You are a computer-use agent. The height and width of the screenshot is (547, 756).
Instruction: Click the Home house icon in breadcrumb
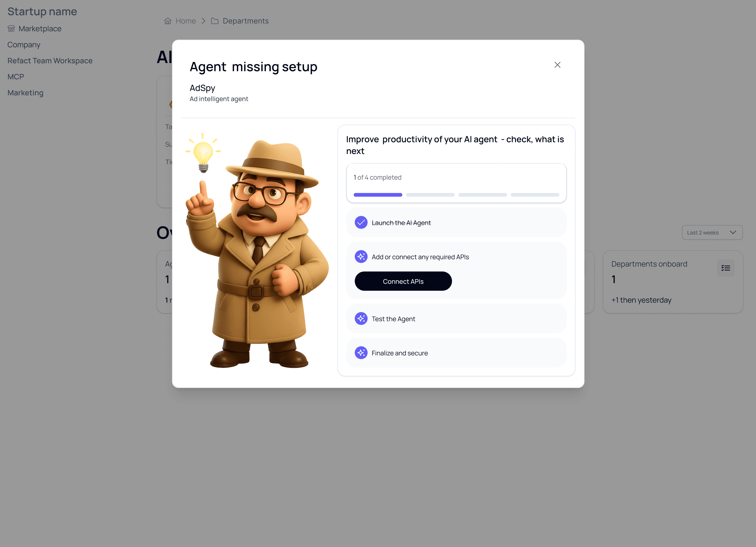168,21
